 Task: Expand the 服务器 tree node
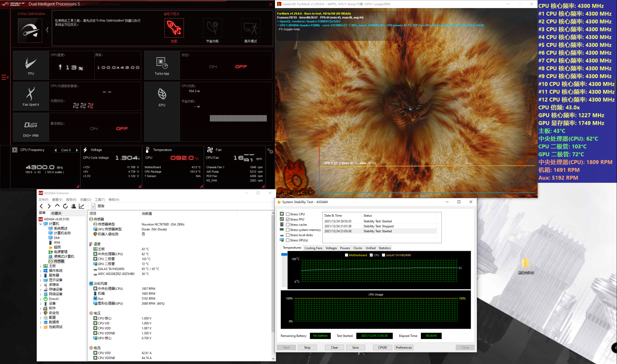40,275
